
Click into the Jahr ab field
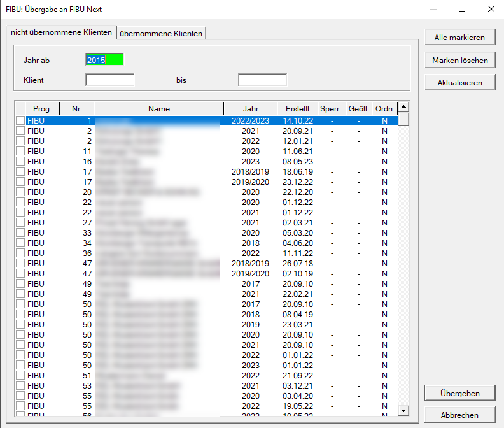point(104,60)
